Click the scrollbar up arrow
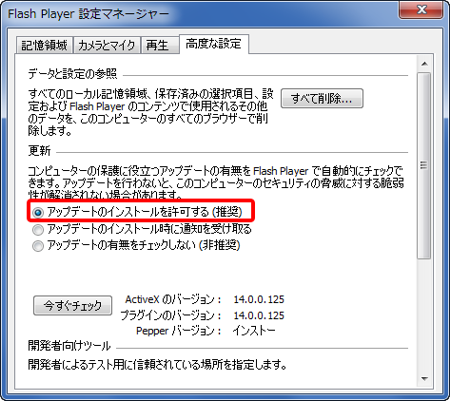 pos(424,64)
